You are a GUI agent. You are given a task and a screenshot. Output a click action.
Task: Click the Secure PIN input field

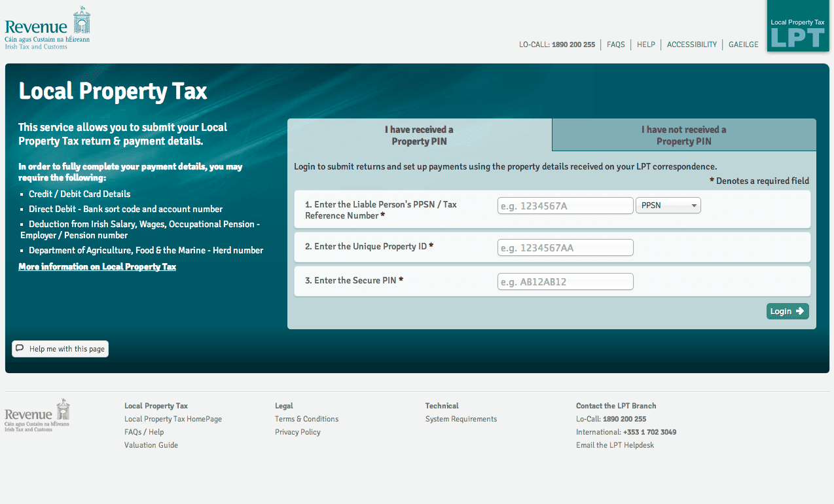(565, 281)
